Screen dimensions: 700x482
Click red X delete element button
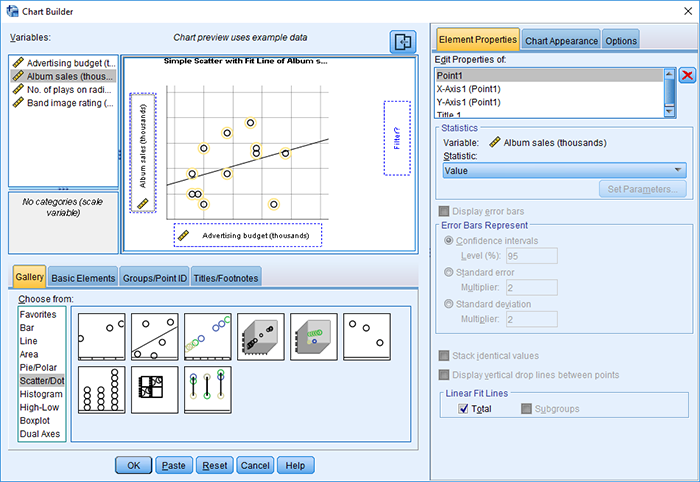point(687,76)
